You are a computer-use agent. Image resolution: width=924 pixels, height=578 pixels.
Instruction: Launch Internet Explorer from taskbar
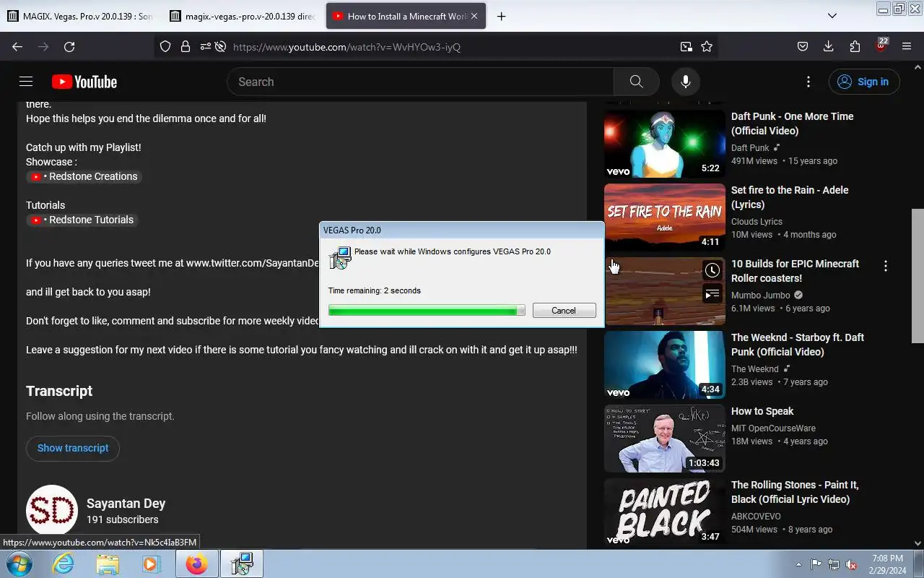pos(64,564)
